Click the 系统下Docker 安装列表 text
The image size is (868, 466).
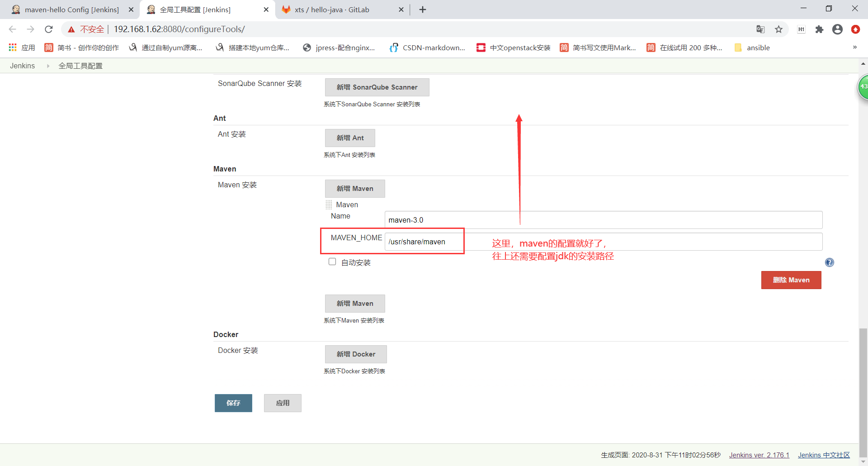(x=354, y=371)
